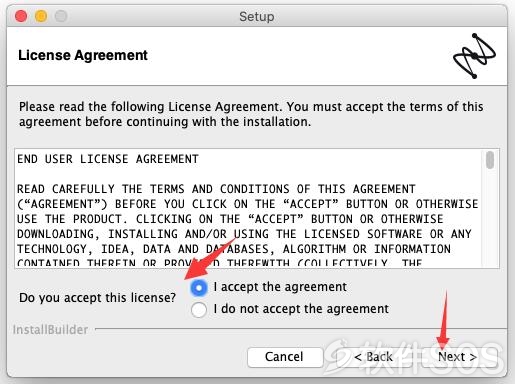Click the 'Setup' window title bar
This screenshot has width=515, height=384.
click(x=257, y=16)
